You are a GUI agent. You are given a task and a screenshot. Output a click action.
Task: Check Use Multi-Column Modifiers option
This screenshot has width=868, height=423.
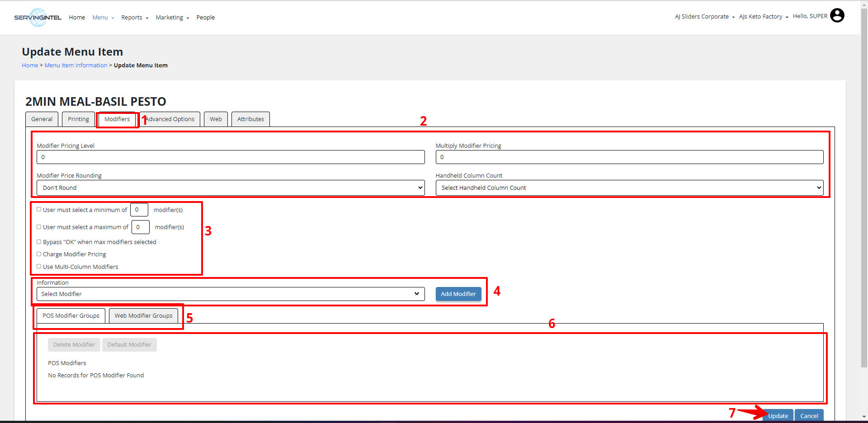click(39, 267)
